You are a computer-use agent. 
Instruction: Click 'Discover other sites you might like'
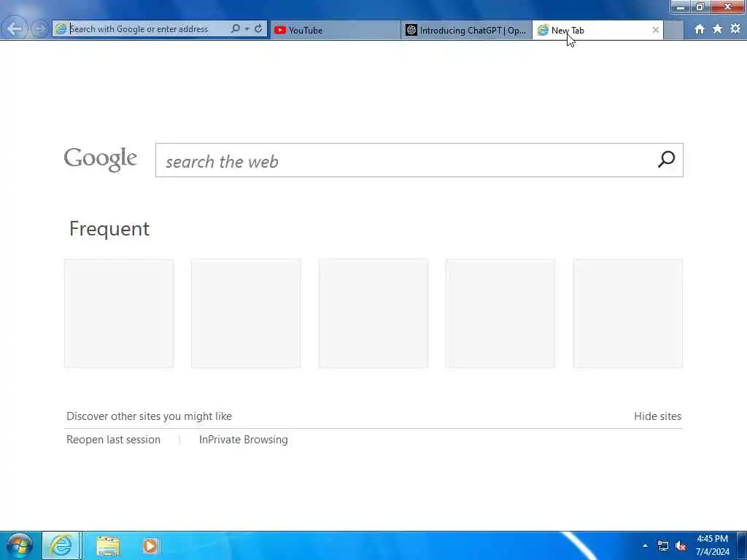click(x=149, y=416)
